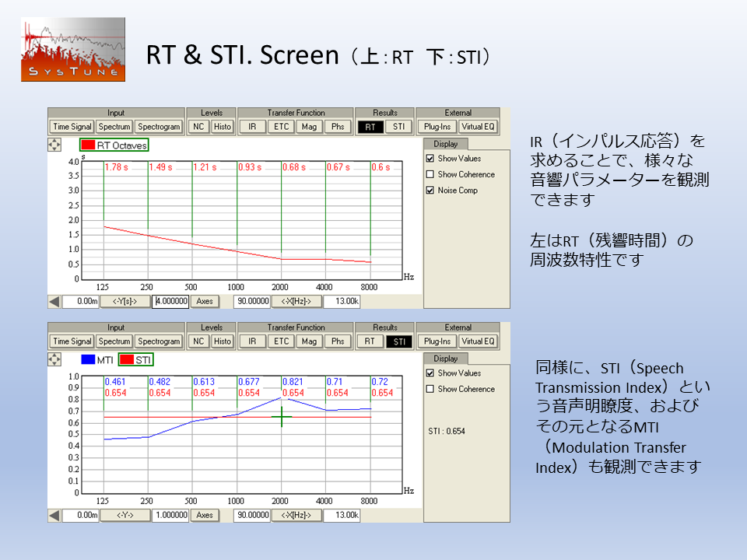Click Time Signal in lower toolbar

tap(72, 341)
